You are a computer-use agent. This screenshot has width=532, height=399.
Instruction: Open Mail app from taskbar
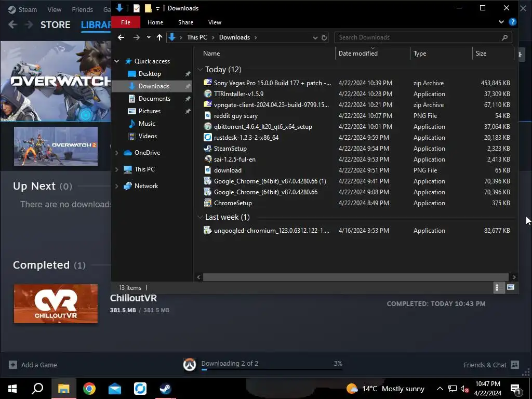pos(115,389)
